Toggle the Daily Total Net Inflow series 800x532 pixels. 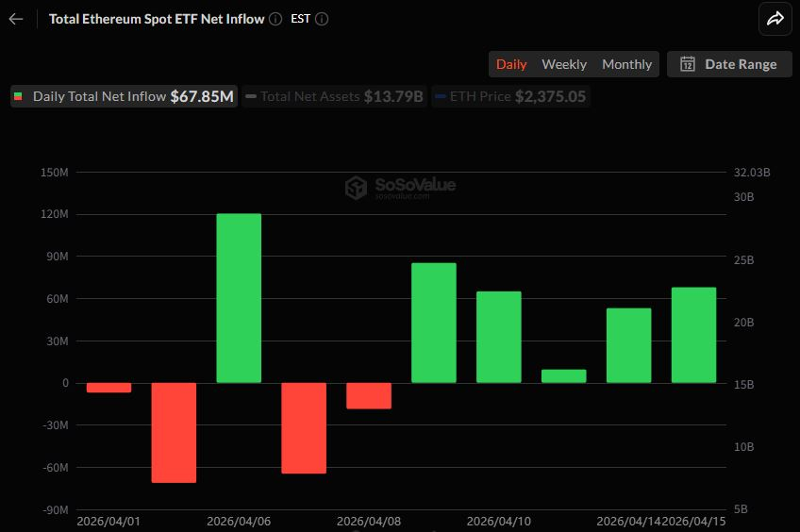coord(123,96)
